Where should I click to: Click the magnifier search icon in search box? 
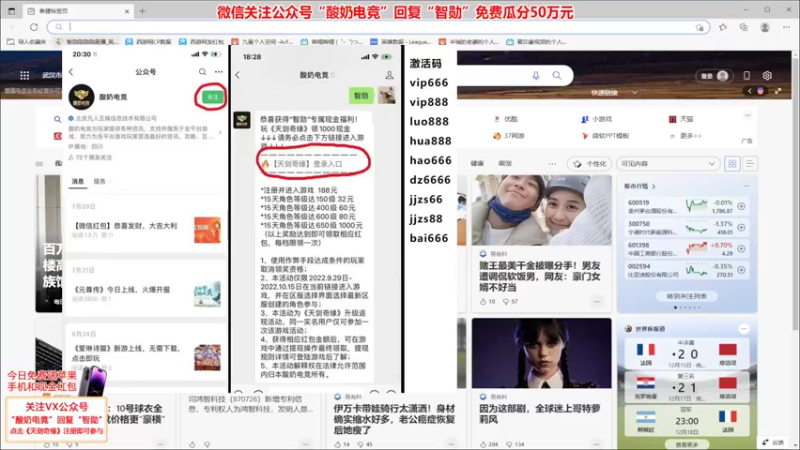pos(557,76)
